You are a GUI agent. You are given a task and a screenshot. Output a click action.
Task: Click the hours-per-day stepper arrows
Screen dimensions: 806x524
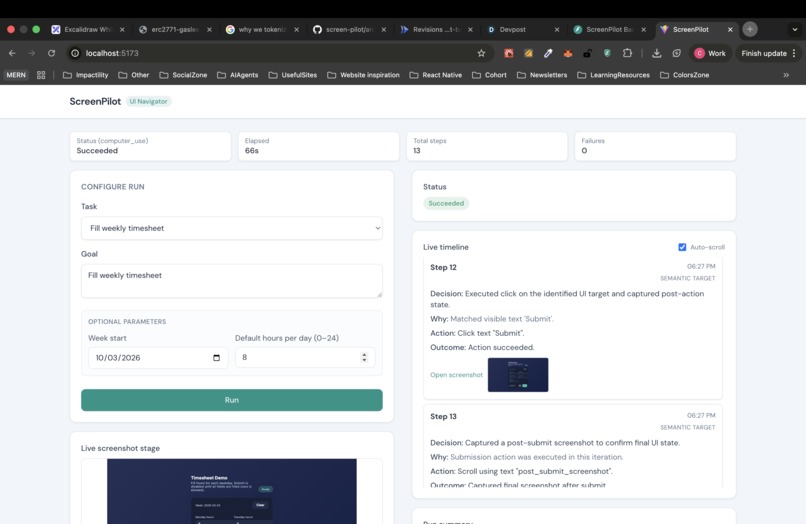tap(364, 357)
